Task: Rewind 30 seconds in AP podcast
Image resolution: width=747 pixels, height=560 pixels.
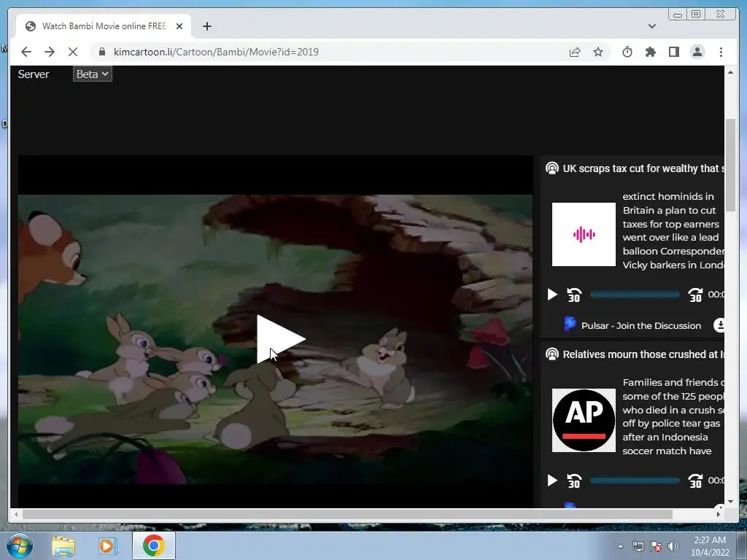Action: (x=574, y=481)
